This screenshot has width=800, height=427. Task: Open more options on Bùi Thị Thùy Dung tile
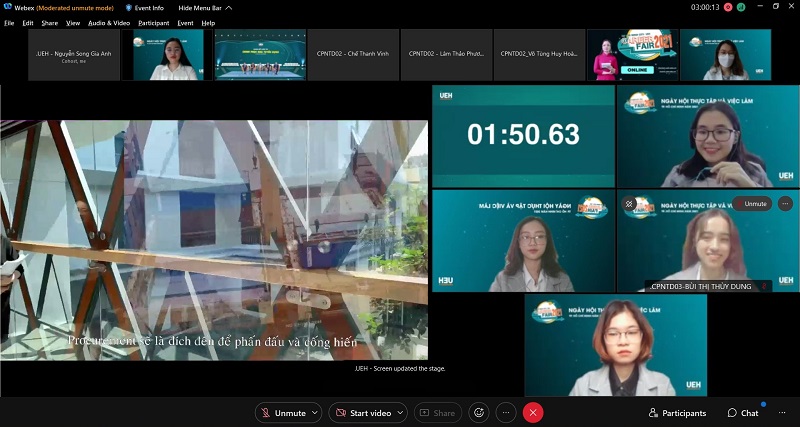(x=786, y=204)
